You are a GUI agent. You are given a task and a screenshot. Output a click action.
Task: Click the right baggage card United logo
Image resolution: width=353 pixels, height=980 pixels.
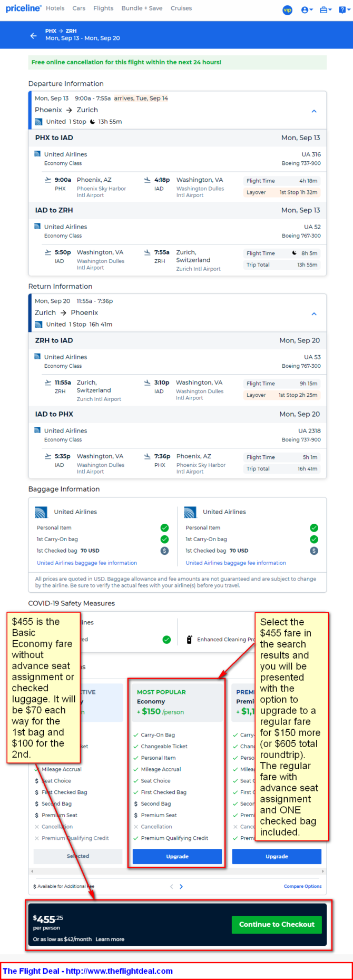[x=190, y=512]
